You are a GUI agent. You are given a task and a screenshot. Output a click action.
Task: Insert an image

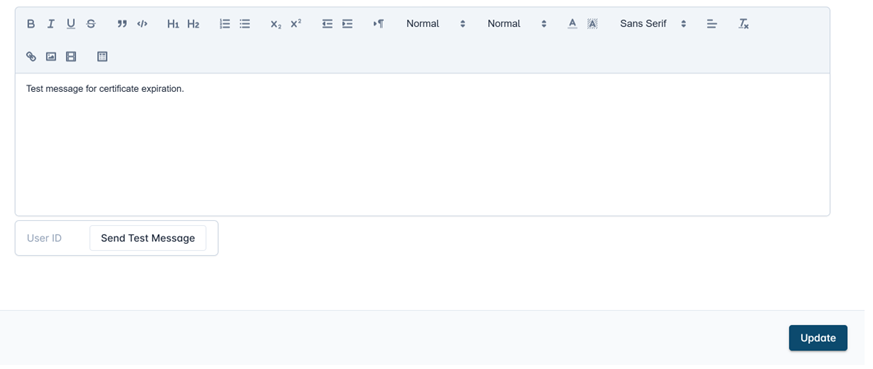(51, 56)
